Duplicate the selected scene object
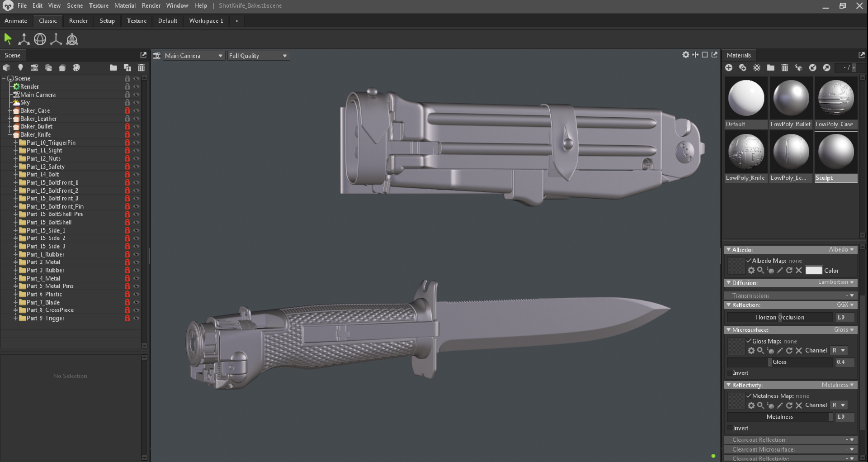 (127, 67)
